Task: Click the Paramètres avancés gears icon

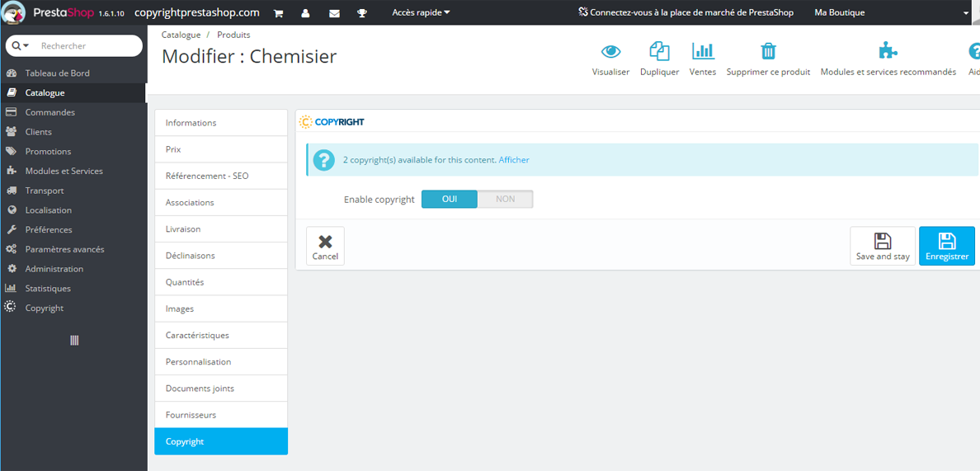Action: tap(11, 249)
